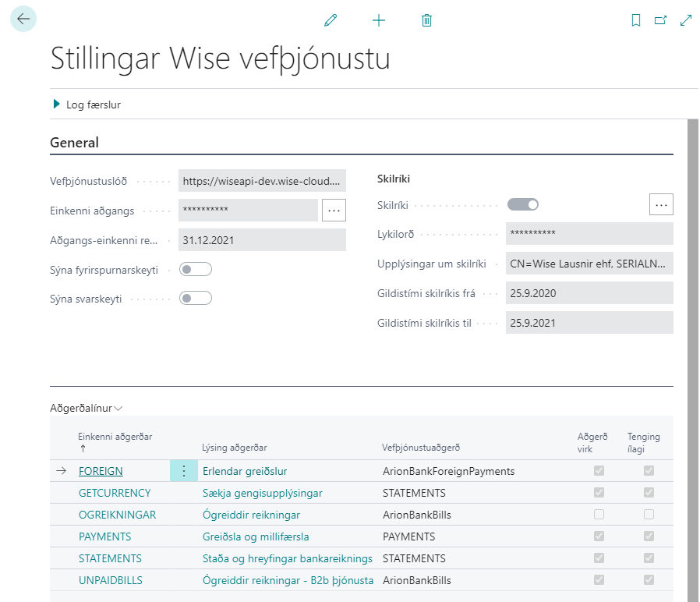Open page in new window icon
Viewport: 700px width, 602px height.
click(x=661, y=20)
